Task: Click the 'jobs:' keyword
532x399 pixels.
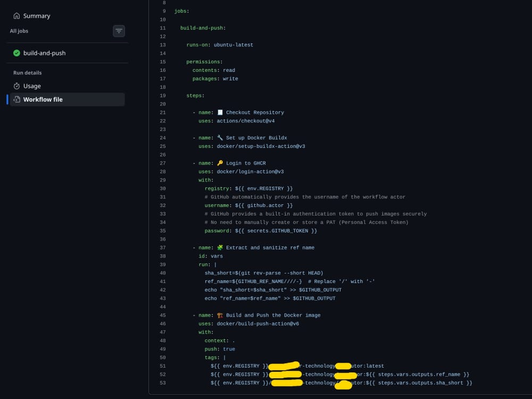Action: click(181, 11)
